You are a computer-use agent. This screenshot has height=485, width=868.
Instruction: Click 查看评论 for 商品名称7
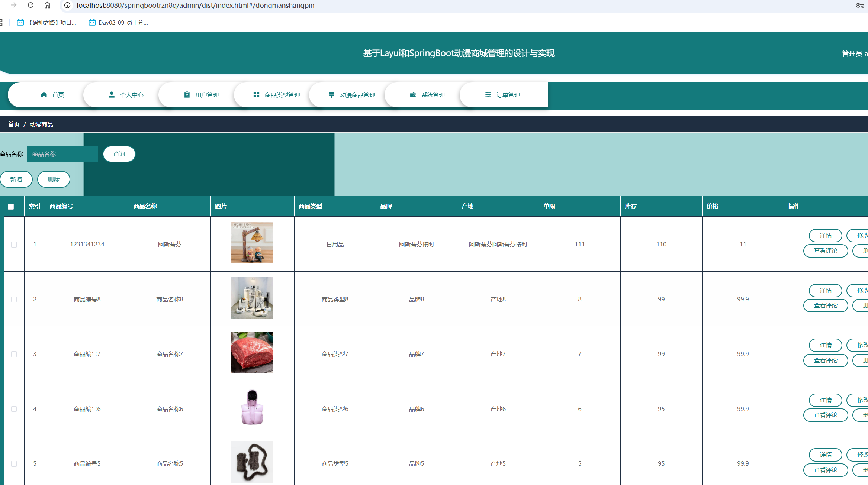[x=826, y=360]
